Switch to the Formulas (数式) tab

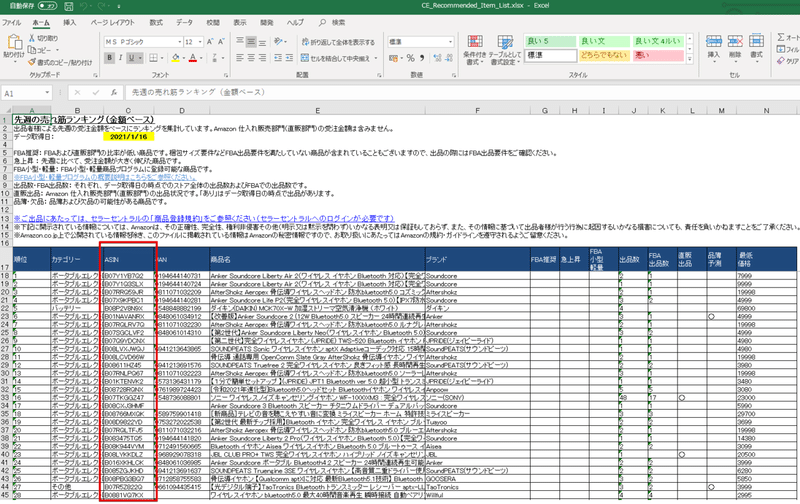click(156, 22)
